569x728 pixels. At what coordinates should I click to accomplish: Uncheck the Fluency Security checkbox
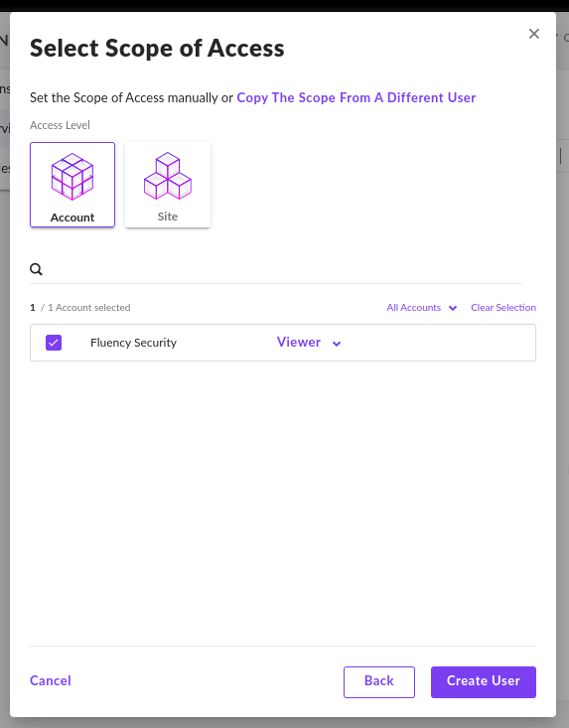[54, 343]
